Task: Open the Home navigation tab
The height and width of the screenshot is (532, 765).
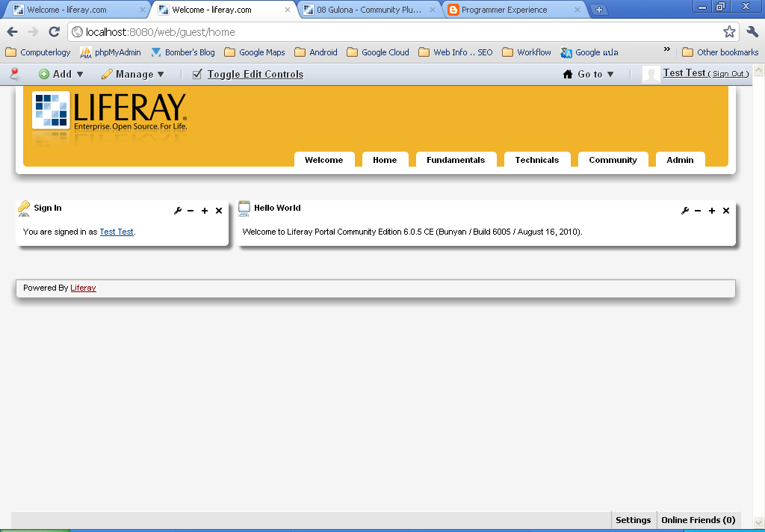Action: point(385,160)
